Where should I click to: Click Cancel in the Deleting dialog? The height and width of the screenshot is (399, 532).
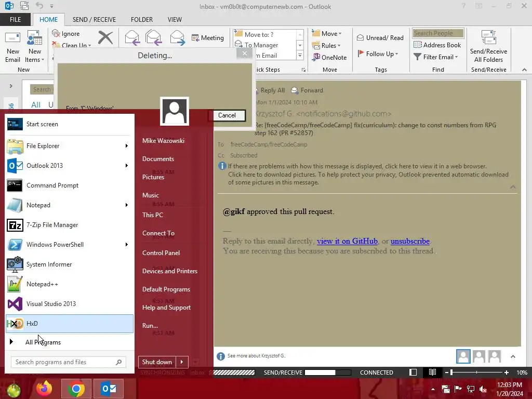click(227, 115)
